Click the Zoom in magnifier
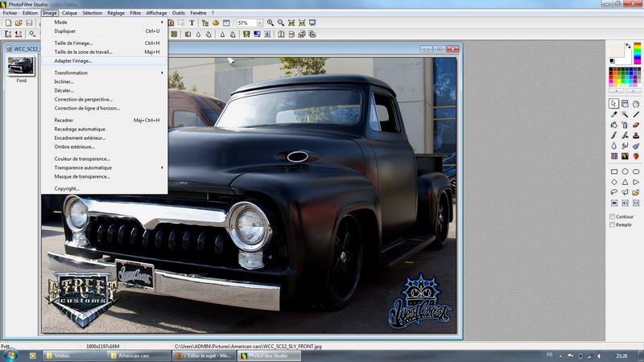 point(270,23)
